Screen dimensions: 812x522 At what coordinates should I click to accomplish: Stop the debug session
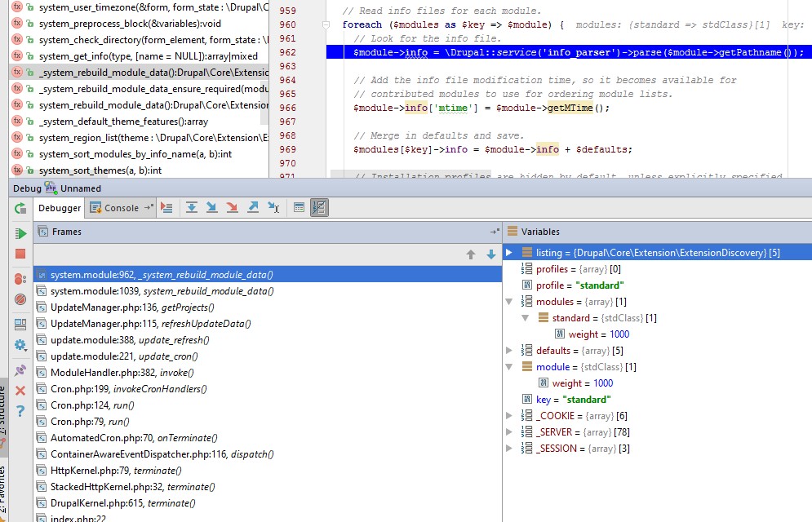(x=20, y=254)
